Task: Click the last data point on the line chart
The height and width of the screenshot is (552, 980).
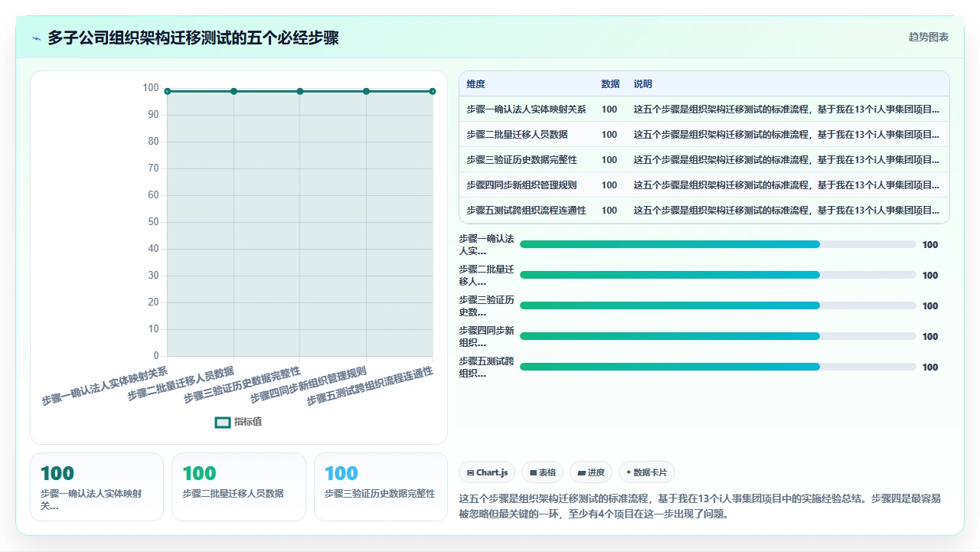Action: [x=433, y=91]
